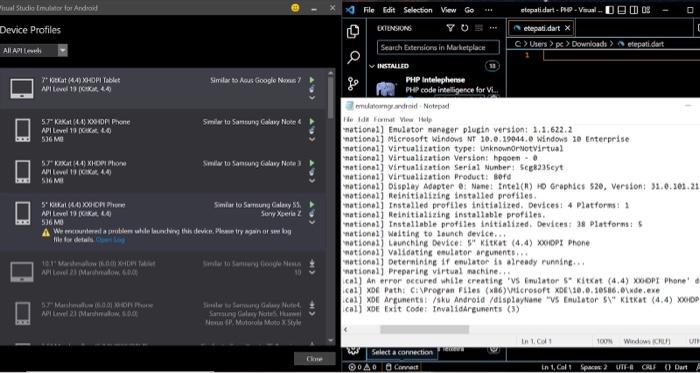Download the 5.7" Marshmallow XHDPI Phone profile

312,305
